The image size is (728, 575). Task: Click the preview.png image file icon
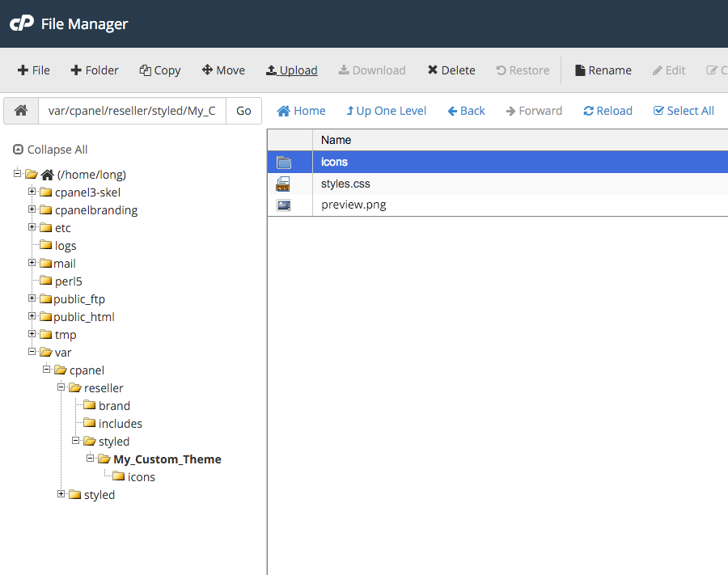[283, 205]
